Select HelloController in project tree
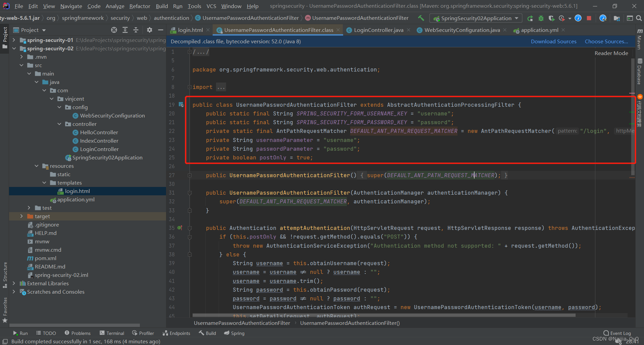Screen dimensions: 644x345 point(99,132)
